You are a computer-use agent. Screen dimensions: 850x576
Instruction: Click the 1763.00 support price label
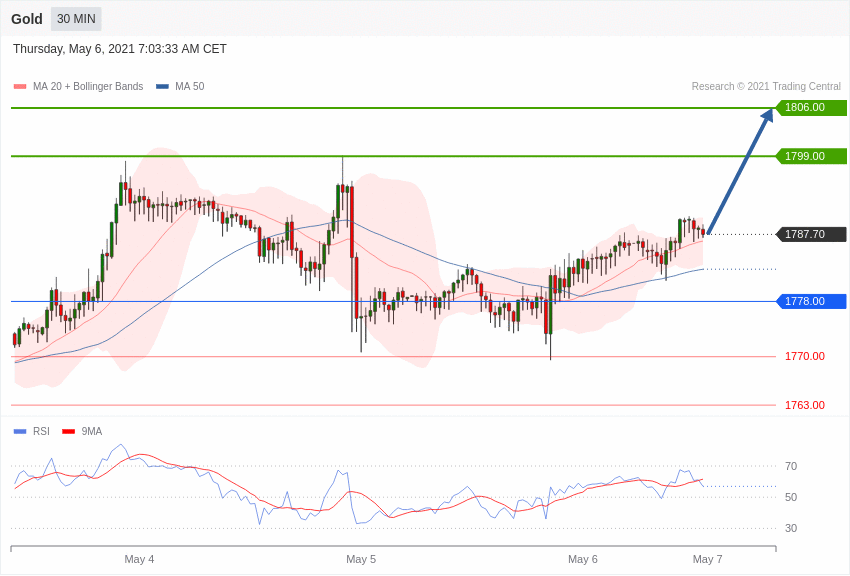[x=804, y=405]
